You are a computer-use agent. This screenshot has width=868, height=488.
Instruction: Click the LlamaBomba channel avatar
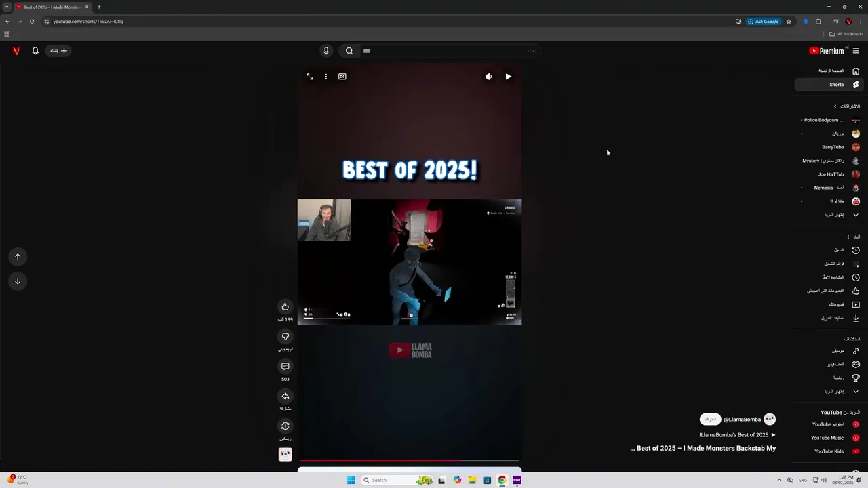770,420
